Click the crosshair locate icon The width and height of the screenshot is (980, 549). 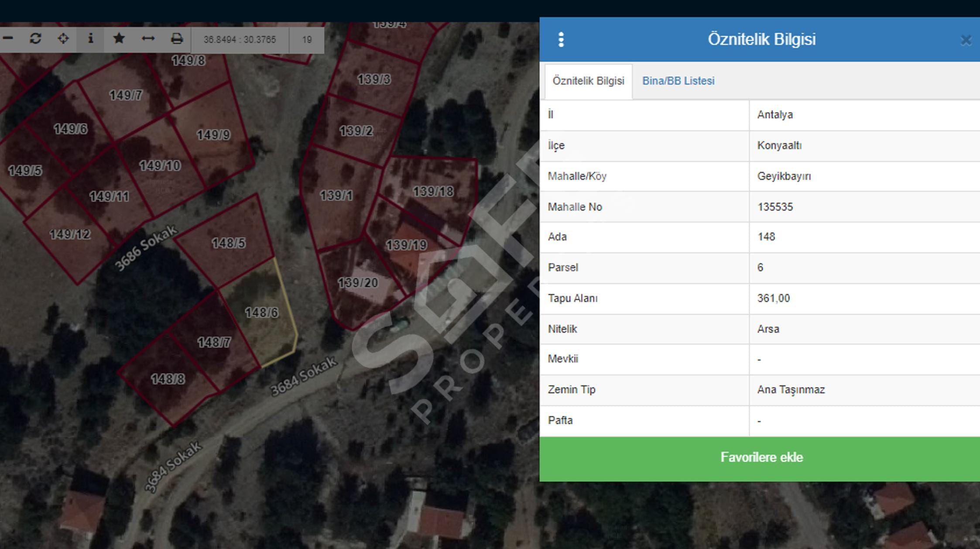point(63,39)
